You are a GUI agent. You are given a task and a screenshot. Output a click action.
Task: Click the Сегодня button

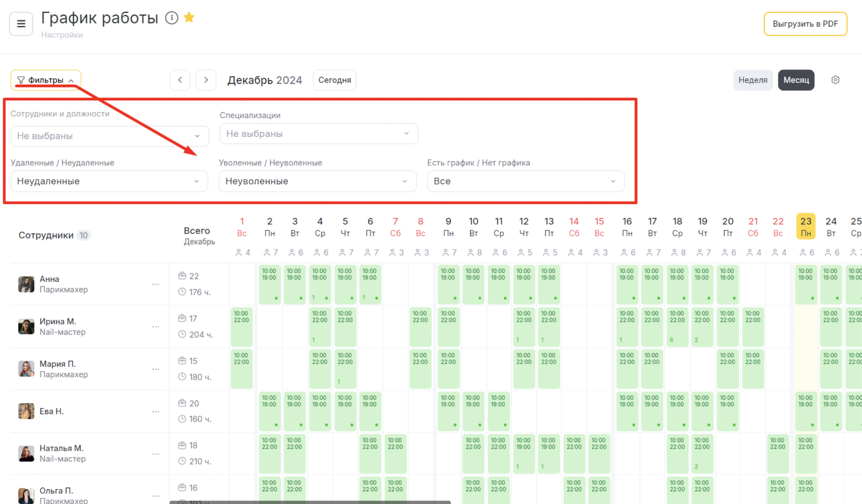click(334, 80)
